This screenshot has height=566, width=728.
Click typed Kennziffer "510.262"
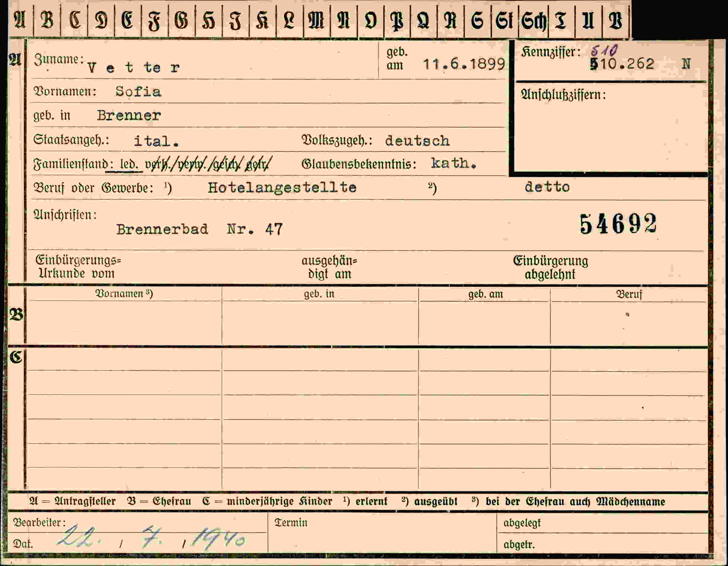coord(622,64)
